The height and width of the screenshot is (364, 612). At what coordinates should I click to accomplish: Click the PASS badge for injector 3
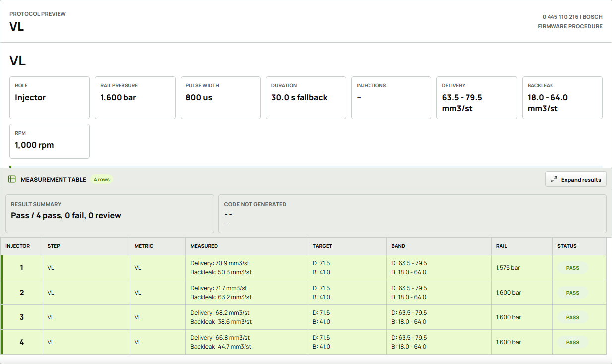[573, 317]
